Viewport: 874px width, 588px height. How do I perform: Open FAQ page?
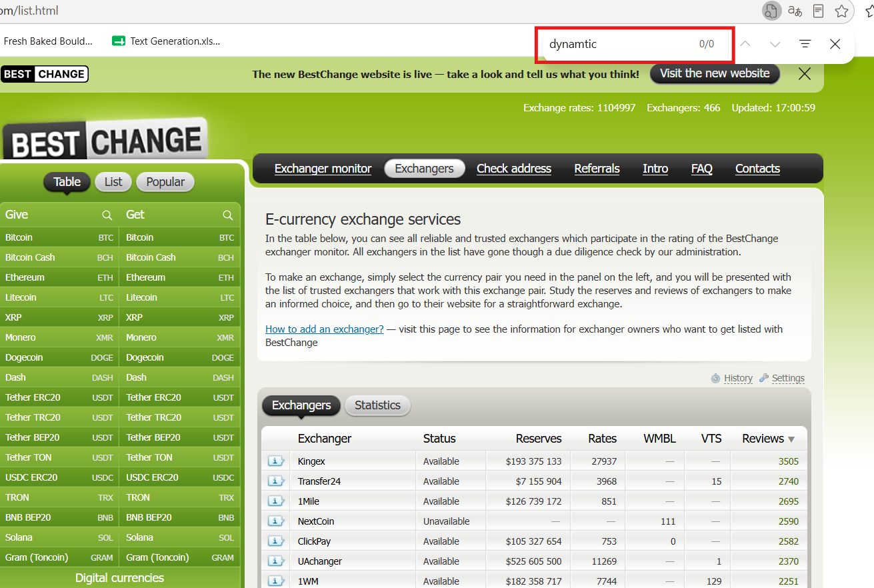click(x=701, y=169)
